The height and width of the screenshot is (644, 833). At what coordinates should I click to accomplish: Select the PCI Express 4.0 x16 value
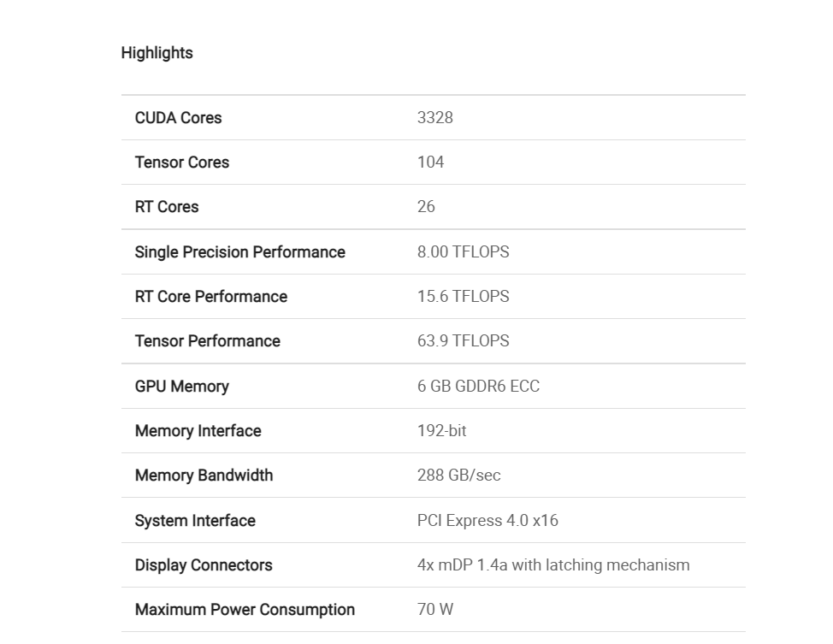pos(487,521)
